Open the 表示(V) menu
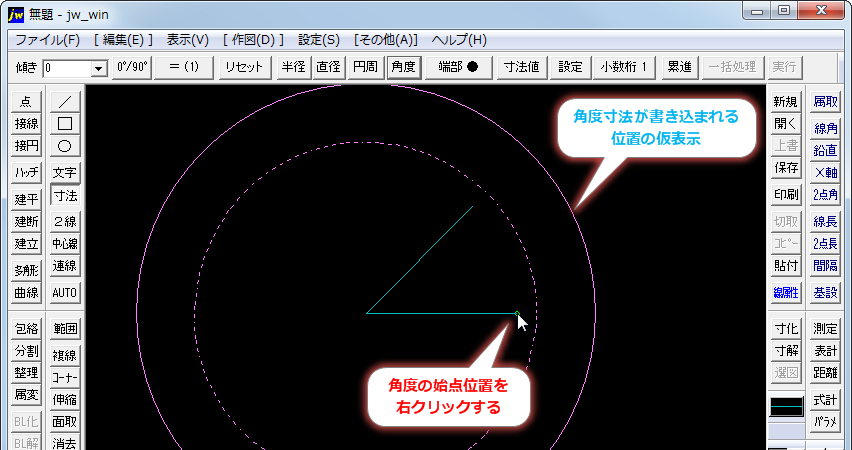The height and width of the screenshot is (450, 852). (187, 40)
